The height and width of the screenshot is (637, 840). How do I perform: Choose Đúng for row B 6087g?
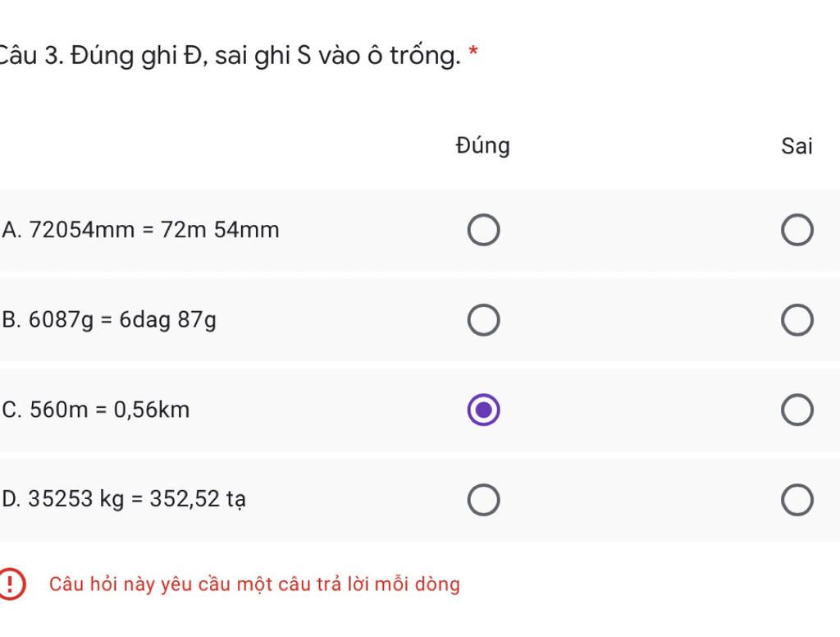pos(483,320)
